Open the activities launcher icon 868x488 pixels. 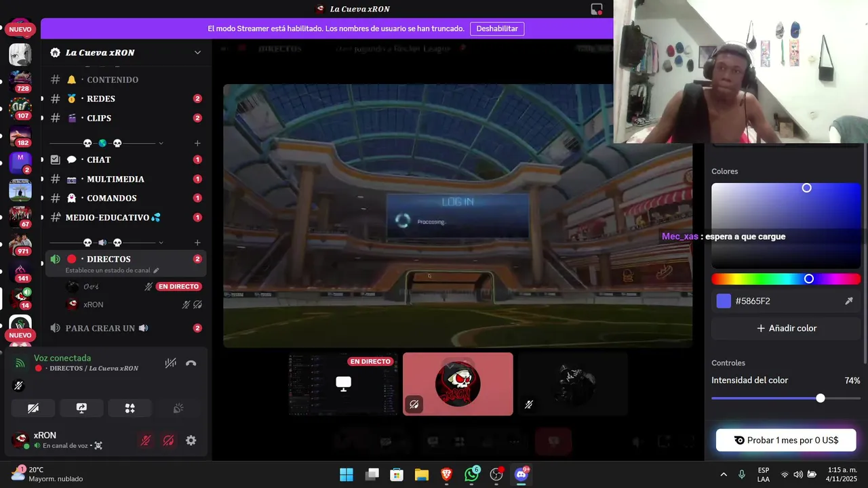(x=130, y=408)
